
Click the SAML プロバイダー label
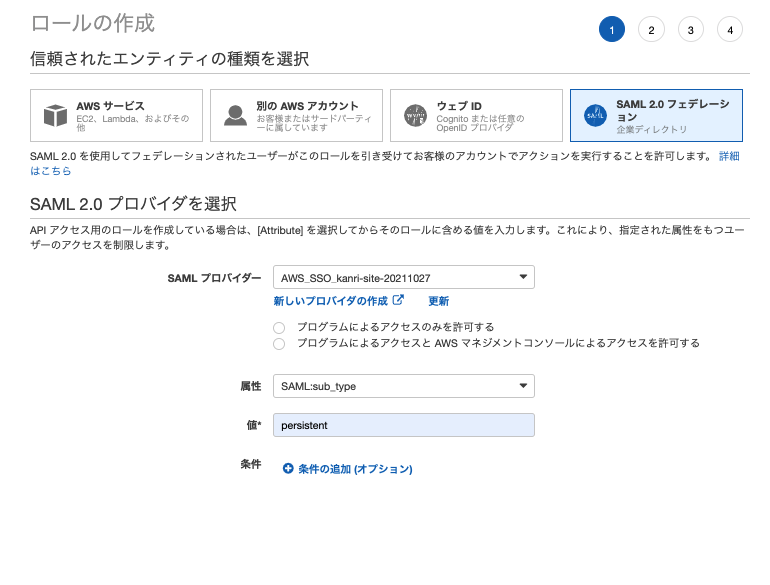(x=214, y=278)
